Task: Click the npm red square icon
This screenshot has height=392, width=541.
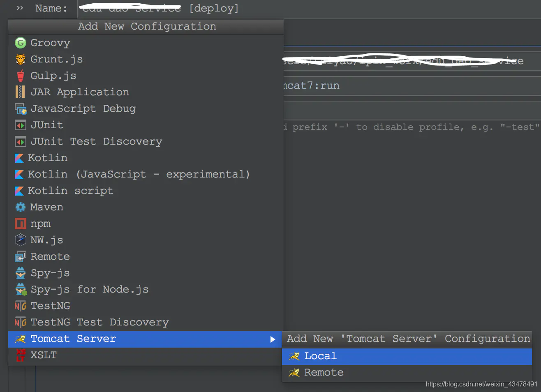Action: (20, 224)
